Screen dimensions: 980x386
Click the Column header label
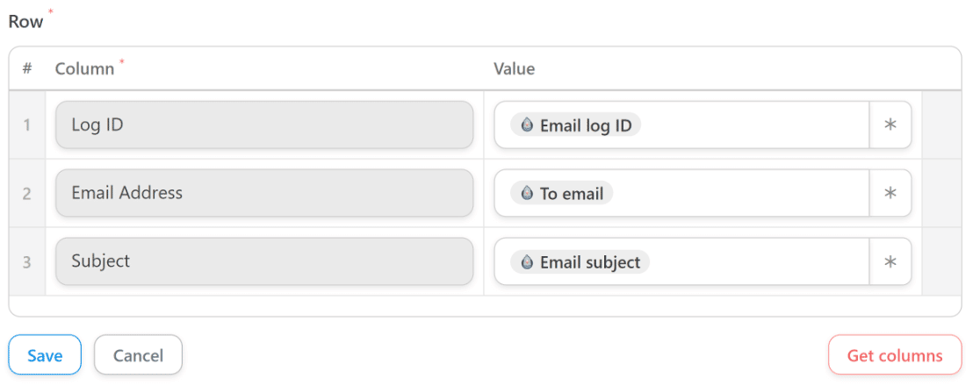pos(84,68)
